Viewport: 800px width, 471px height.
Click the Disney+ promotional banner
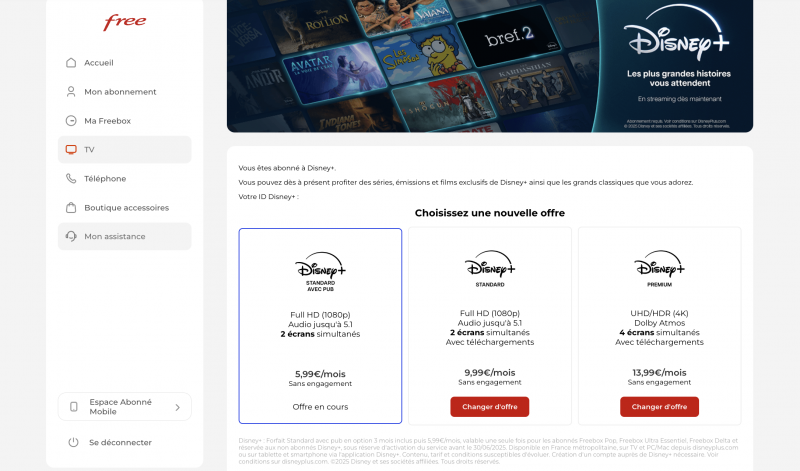(x=490, y=66)
